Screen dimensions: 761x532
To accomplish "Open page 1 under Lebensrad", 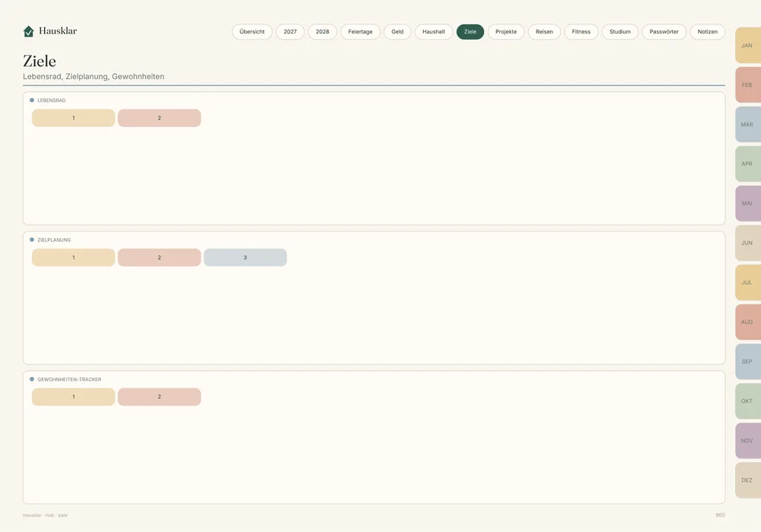I will (73, 118).
